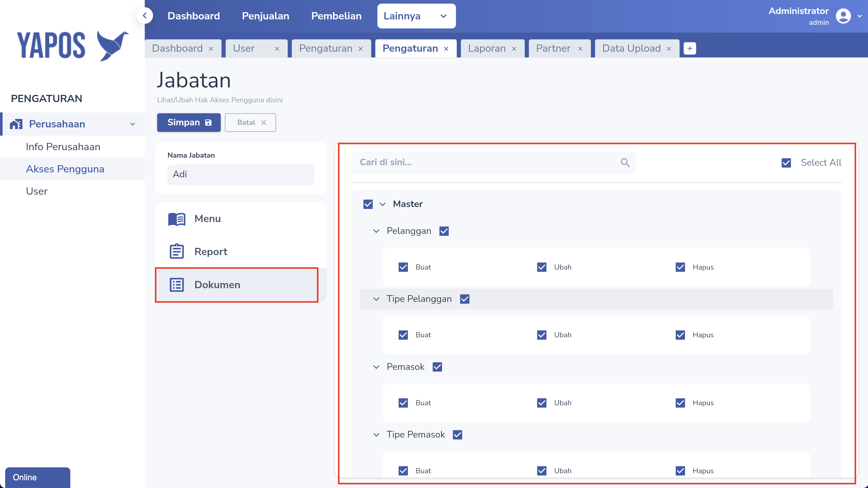The width and height of the screenshot is (868, 488).
Task: Select the Menu permission category
Action: (x=241, y=219)
